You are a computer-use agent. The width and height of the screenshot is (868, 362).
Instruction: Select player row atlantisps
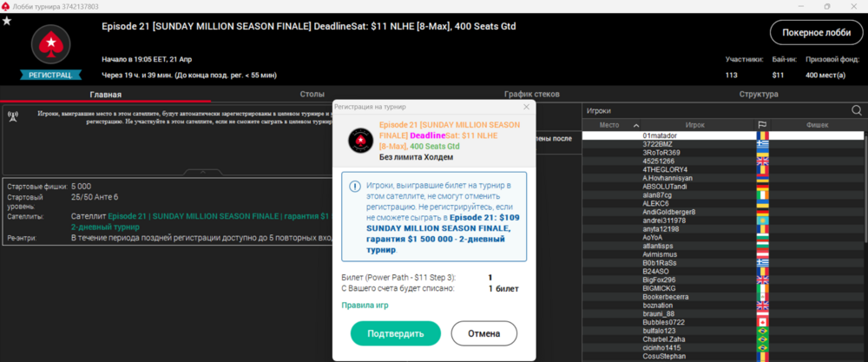[x=723, y=246]
